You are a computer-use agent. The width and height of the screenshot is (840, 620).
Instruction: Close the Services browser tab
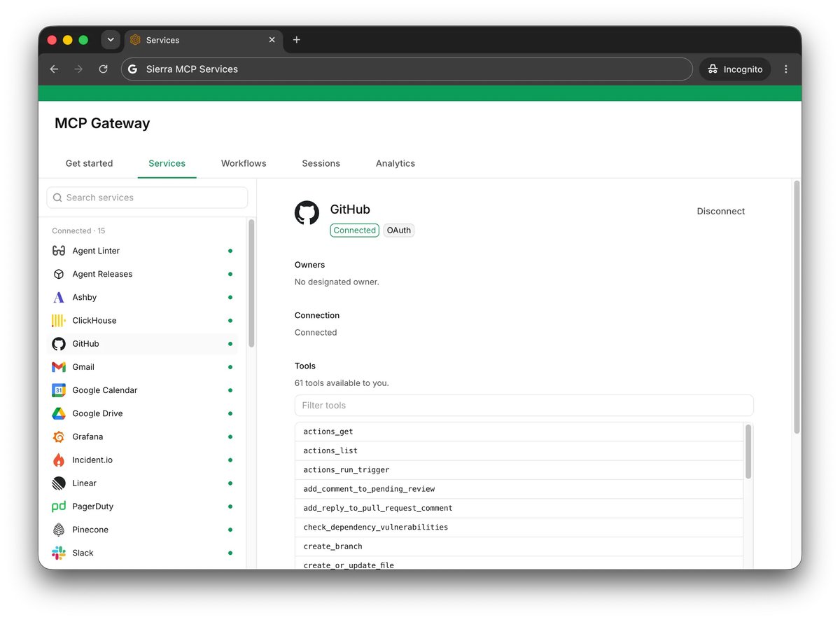272,40
